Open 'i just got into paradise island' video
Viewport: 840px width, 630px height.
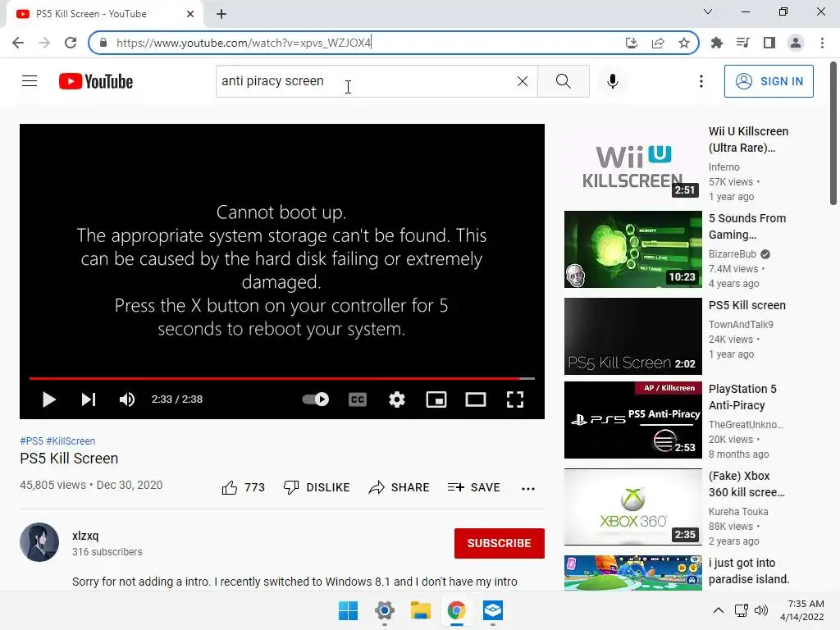point(749,571)
